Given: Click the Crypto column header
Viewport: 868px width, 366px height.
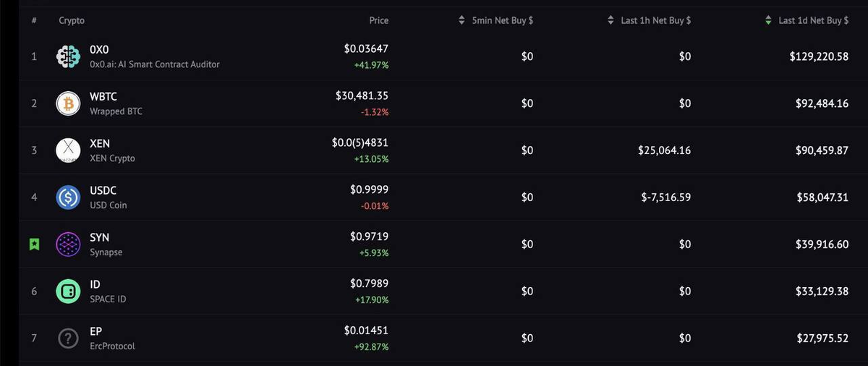Looking at the screenshot, I should point(72,21).
